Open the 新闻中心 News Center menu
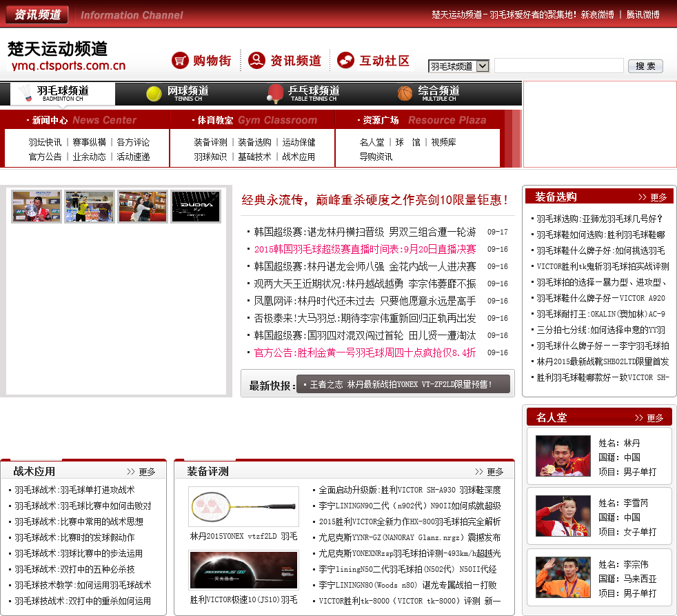 click(82, 120)
